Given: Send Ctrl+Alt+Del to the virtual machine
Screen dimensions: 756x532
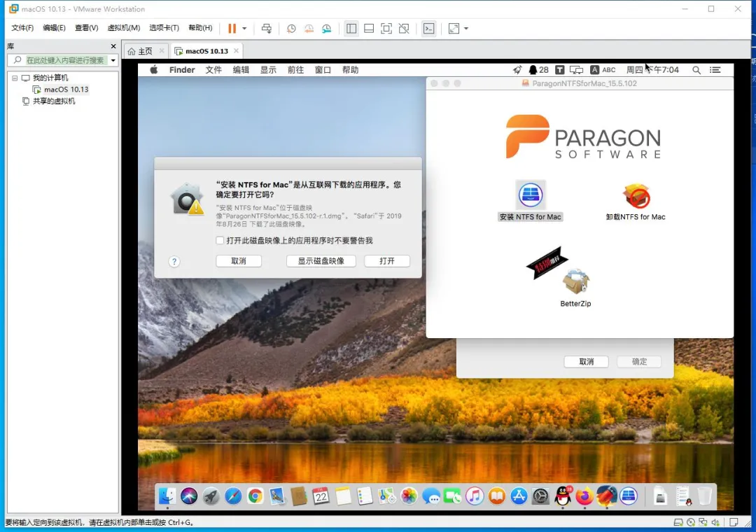Looking at the screenshot, I should coord(267,29).
